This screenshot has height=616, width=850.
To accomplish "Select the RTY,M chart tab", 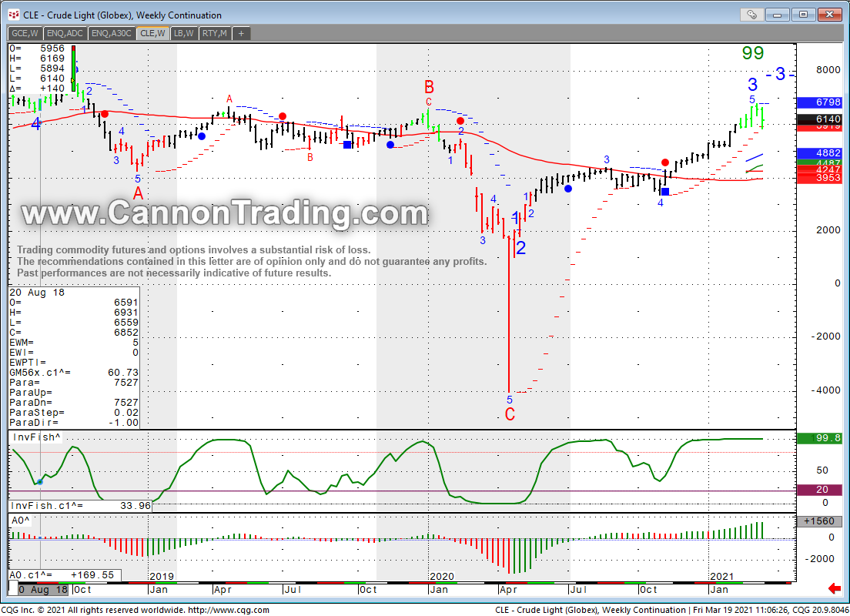I will coord(214,33).
